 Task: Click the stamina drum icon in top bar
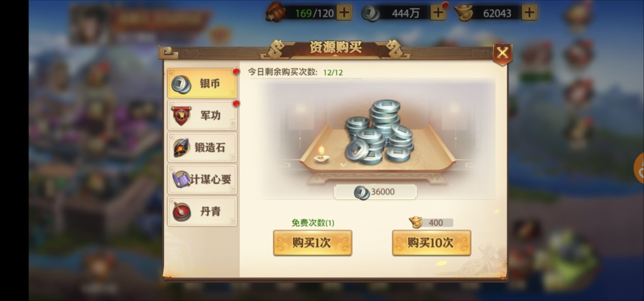pos(275,12)
